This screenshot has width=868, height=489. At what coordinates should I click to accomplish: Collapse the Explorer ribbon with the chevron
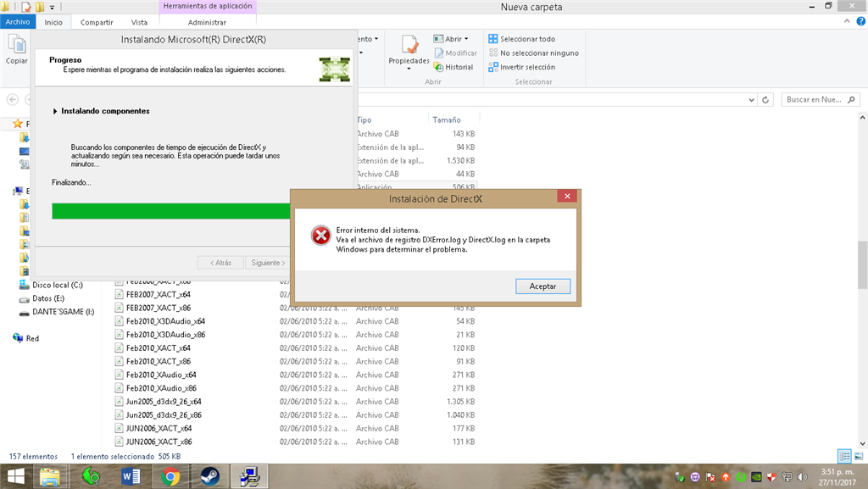(x=847, y=21)
